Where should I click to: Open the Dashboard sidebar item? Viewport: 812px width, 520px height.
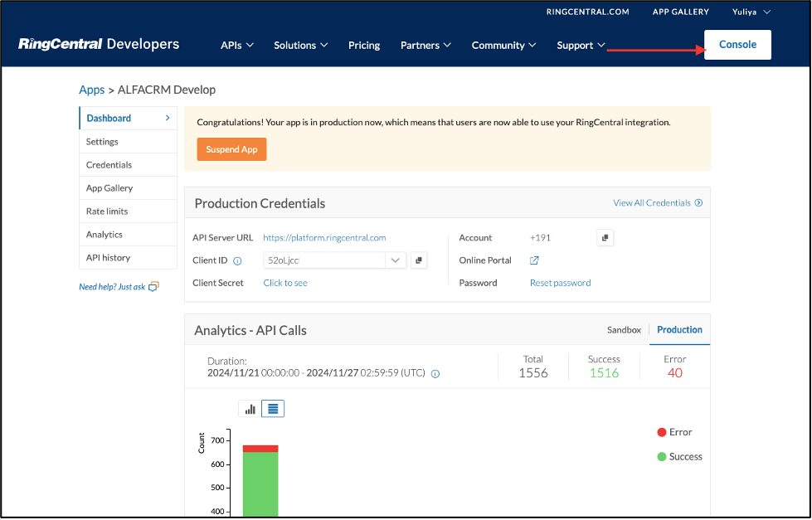click(128, 118)
